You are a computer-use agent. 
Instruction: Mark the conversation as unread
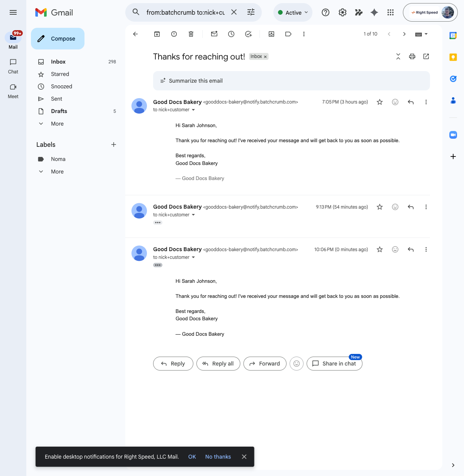(x=214, y=34)
